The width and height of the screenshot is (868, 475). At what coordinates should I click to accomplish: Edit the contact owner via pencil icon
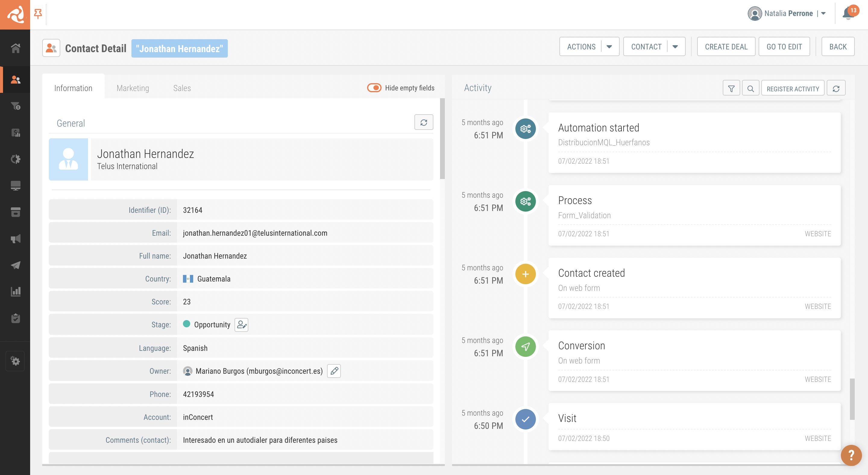point(334,371)
